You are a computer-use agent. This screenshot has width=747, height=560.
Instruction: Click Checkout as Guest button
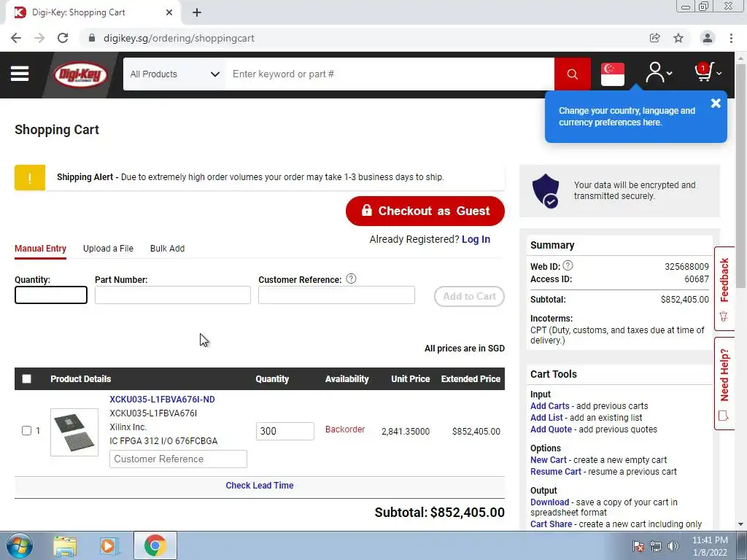pyautogui.click(x=425, y=211)
